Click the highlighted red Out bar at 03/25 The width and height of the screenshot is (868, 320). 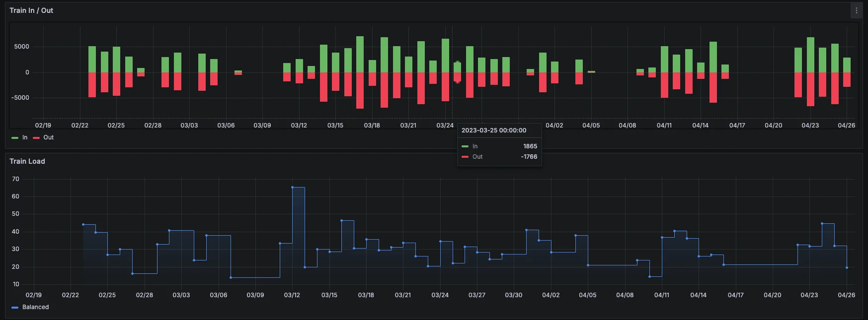pos(458,77)
